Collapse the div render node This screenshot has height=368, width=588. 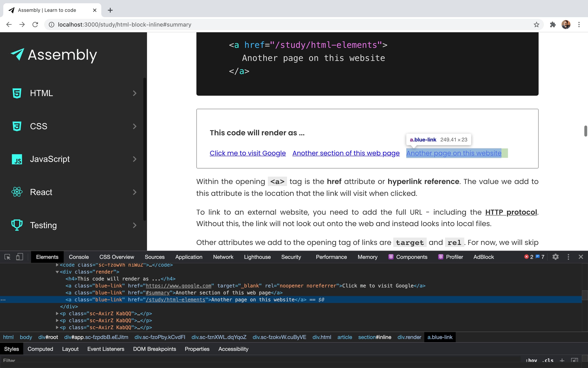pyautogui.click(x=57, y=272)
